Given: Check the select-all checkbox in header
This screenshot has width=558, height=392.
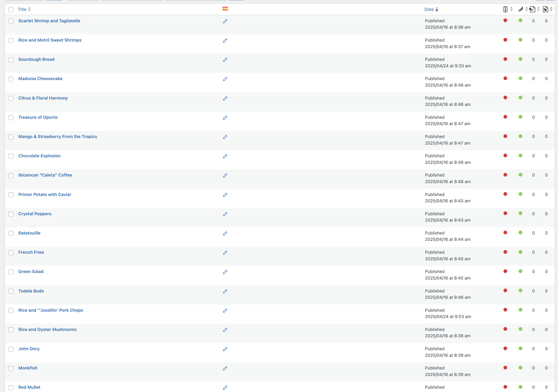Looking at the screenshot, I should [x=11, y=10].
